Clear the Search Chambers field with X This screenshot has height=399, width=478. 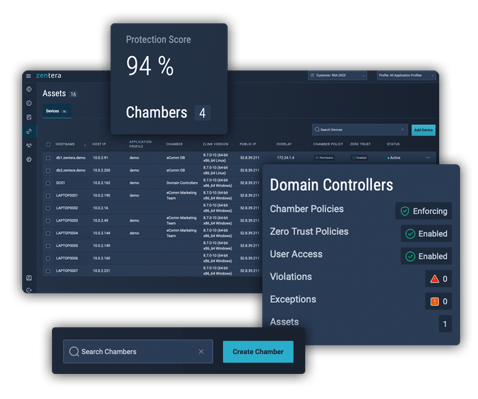point(201,351)
